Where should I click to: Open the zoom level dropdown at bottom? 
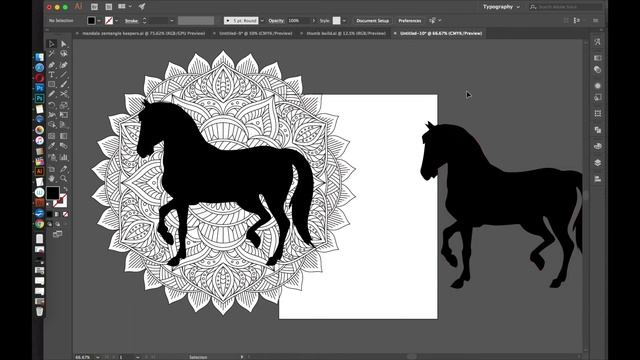(98, 357)
